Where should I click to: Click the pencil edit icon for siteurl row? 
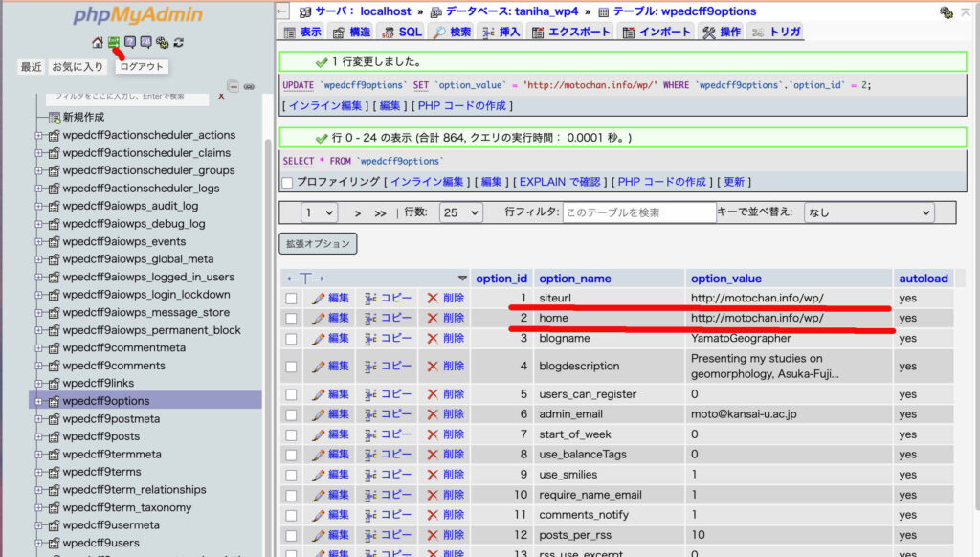[318, 299]
